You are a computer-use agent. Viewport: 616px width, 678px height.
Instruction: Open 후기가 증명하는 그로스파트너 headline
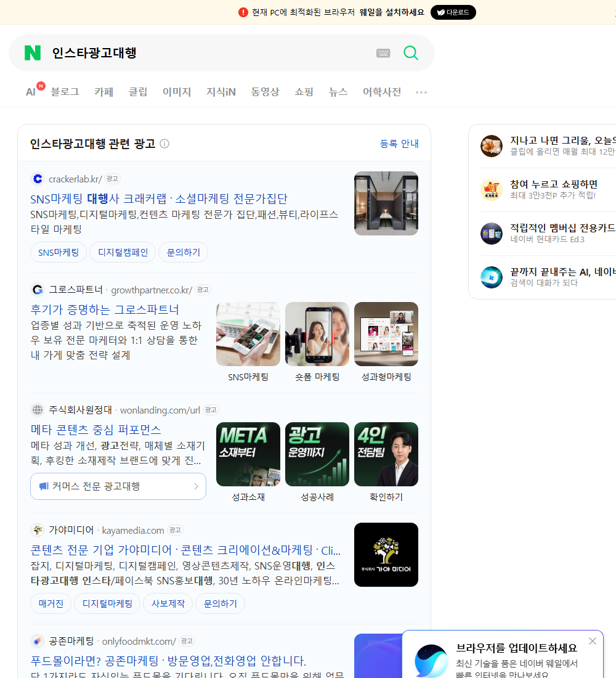[105, 309]
